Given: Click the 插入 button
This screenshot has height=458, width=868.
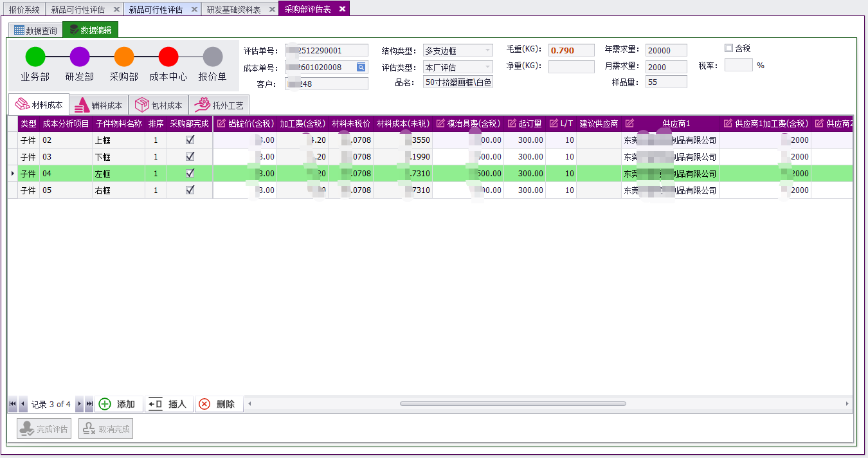Looking at the screenshot, I should coord(169,404).
